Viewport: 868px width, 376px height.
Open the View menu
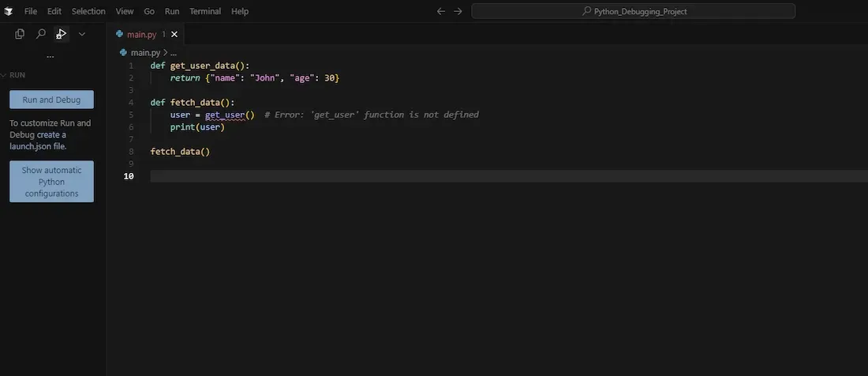pyautogui.click(x=125, y=11)
